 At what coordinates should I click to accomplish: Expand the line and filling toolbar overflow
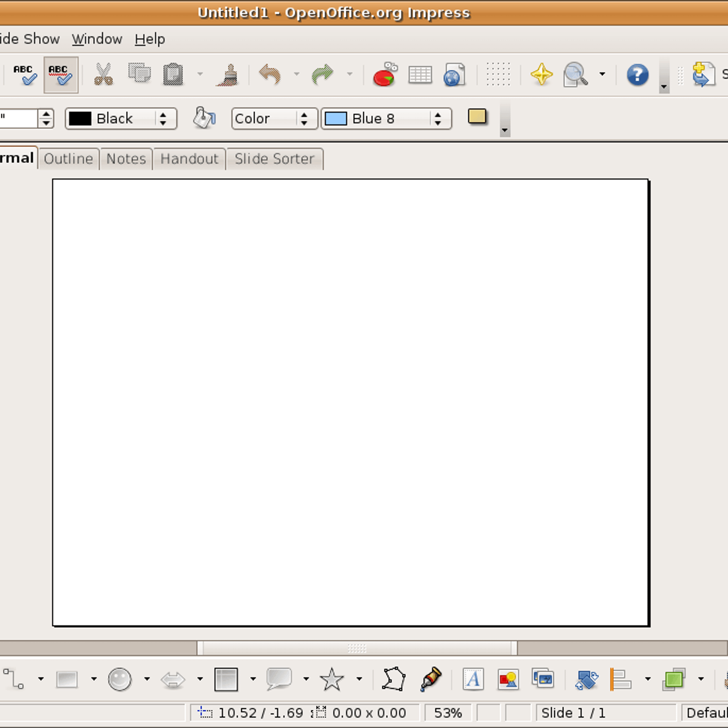pyautogui.click(x=505, y=130)
